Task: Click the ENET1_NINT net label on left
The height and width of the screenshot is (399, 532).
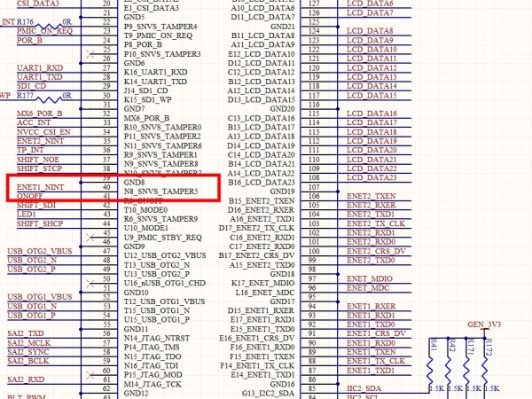Action: [x=41, y=187]
